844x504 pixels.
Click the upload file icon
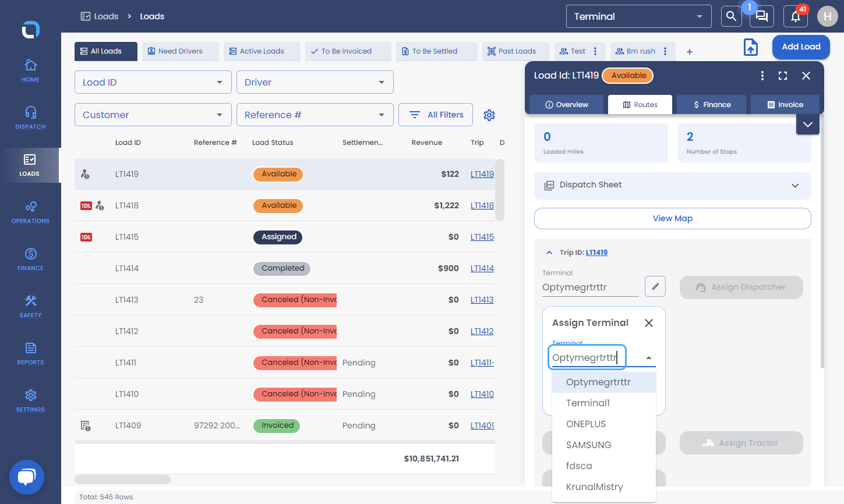(x=751, y=47)
